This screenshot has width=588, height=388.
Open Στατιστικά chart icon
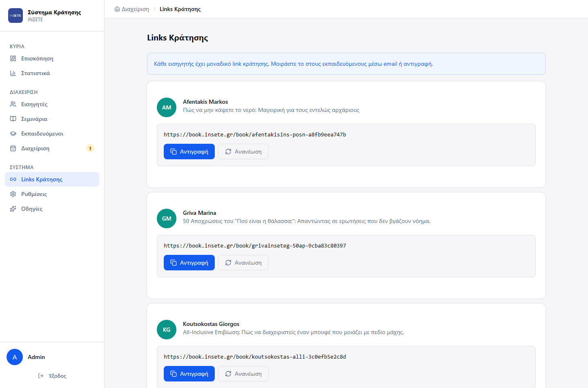[13, 73]
